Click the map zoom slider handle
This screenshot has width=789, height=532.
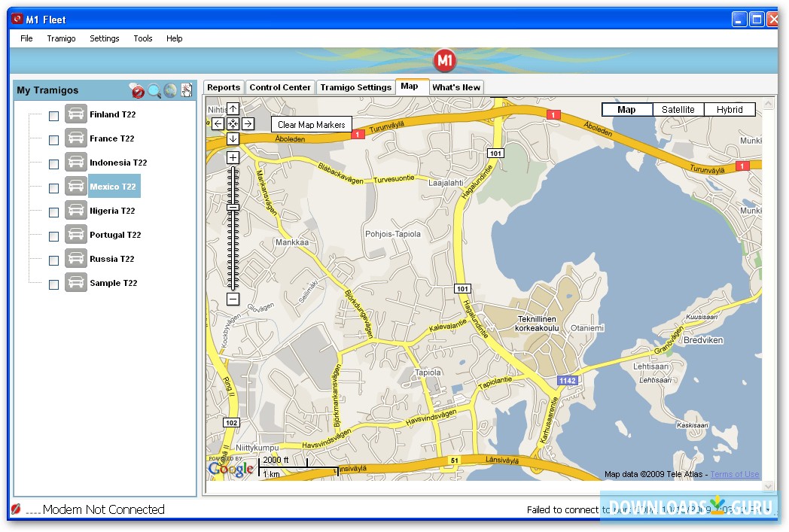coord(233,207)
